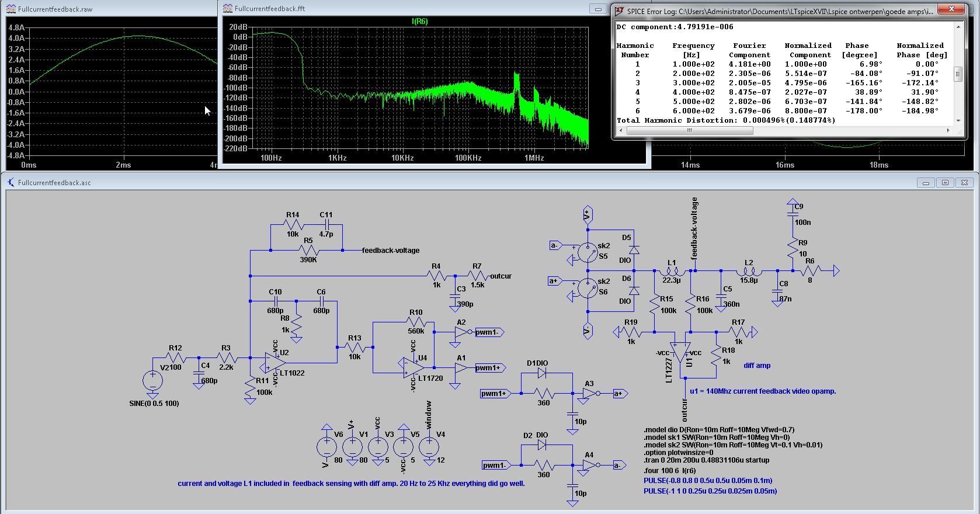The width and height of the screenshot is (980, 514).
Task: Select the R10 560k resistor symbol
Action: (x=416, y=322)
